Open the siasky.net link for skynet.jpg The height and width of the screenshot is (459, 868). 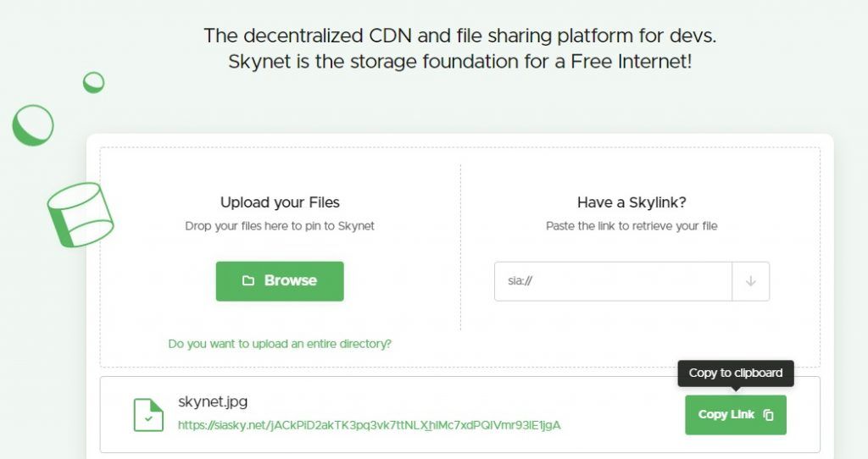tap(370, 425)
